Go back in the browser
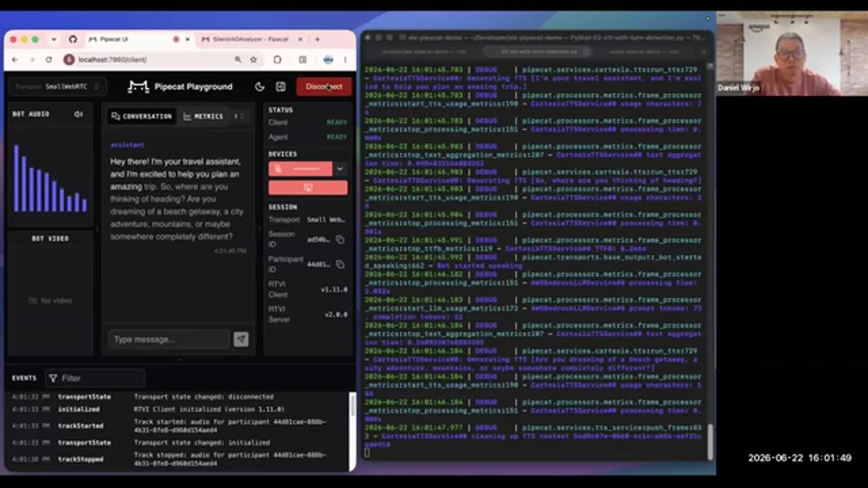The width and height of the screenshot is (868, 488). pyautogui.click(x=15, y=60)
